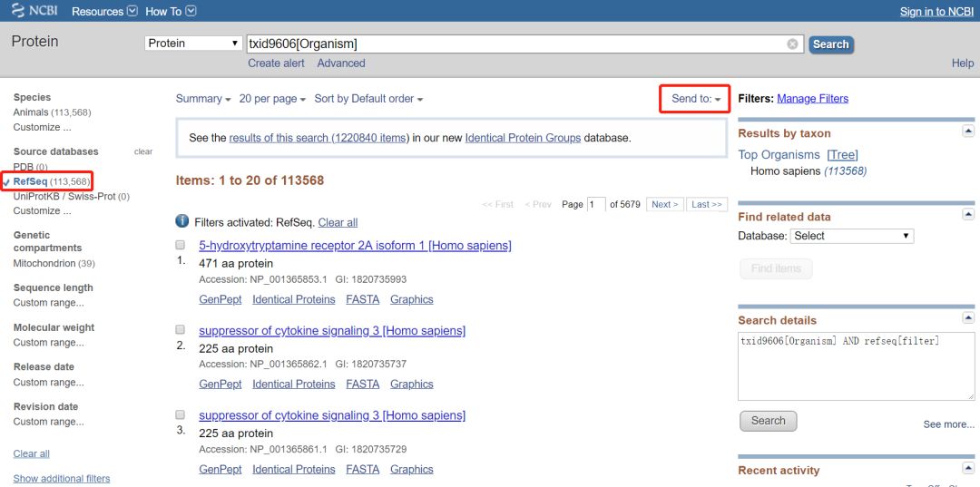Click Customize under Species

tap(42, 127)
